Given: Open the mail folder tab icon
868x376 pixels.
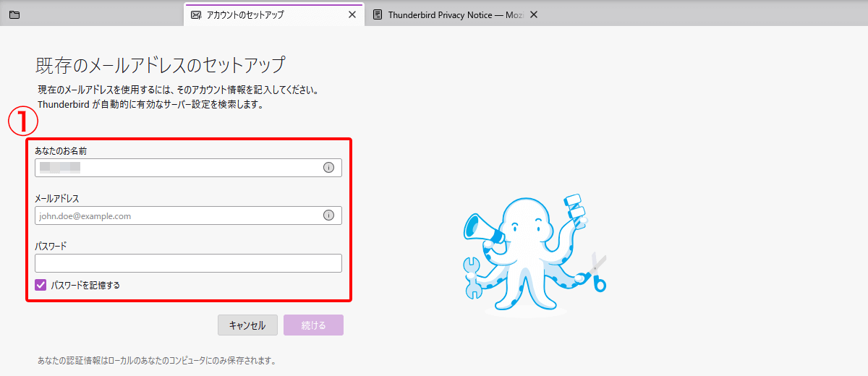Looking at the screenshot, I should [14, 14].
